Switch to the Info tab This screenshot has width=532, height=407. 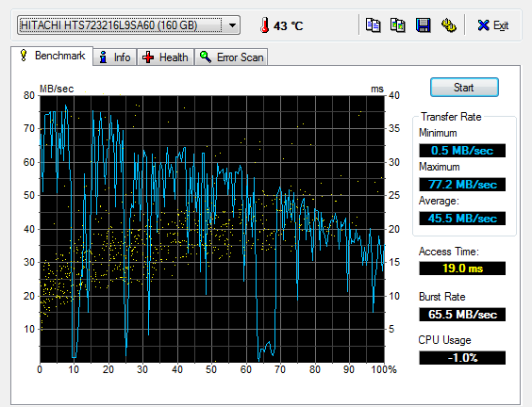pyautogui.click(x=115, y=57)
